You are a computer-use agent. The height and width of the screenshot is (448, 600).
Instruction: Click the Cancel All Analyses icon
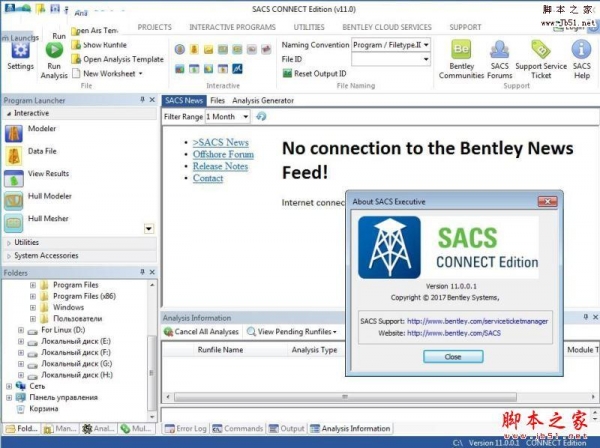168,332
